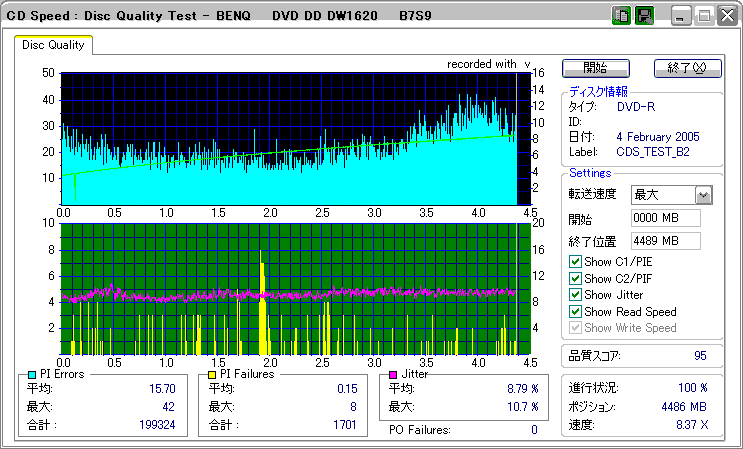Click the 開始 start position field 0000 MB

pos(665,218)
